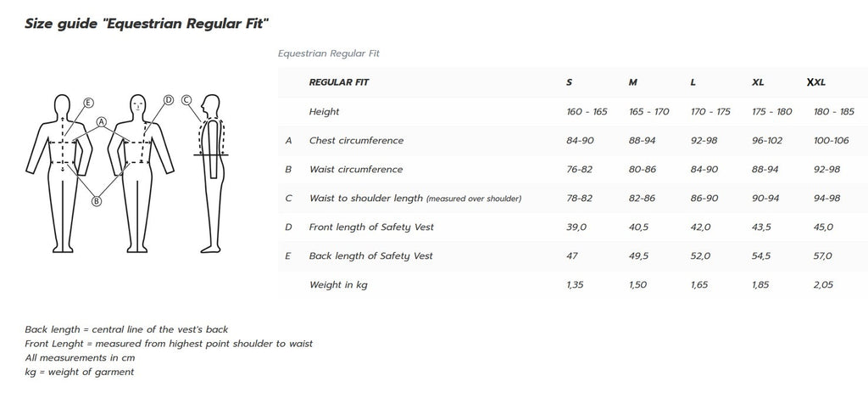Click the circled E marker on the diagram

[87, 103]
